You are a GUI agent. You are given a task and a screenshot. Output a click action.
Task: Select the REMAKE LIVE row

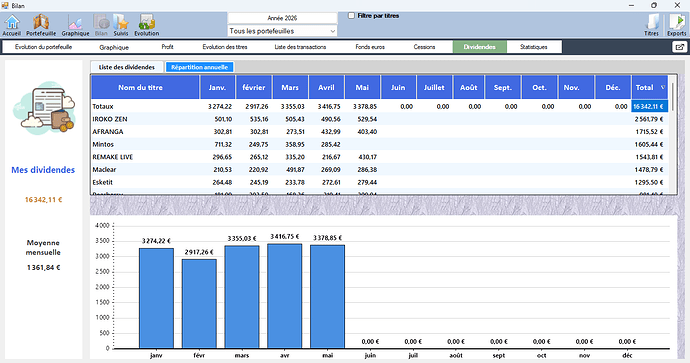point(379,157)
